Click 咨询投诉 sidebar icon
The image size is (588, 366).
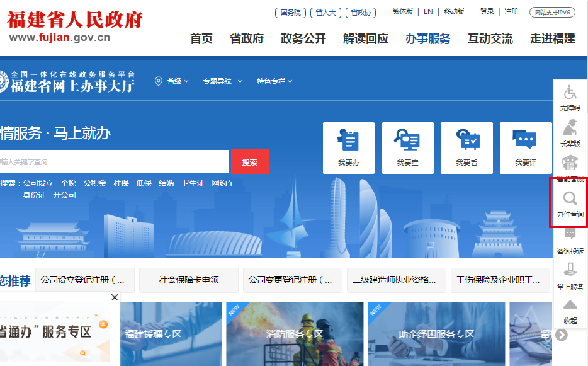point(570,241)
